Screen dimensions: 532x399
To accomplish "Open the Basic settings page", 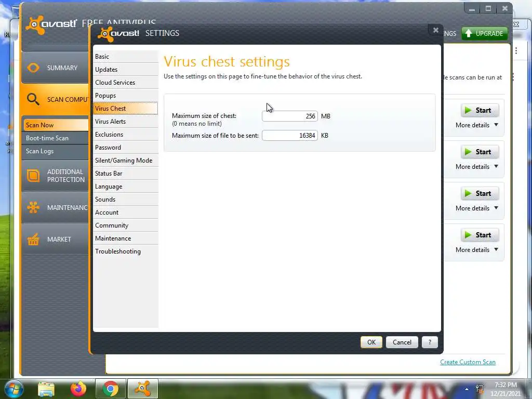I will [126, 56].
